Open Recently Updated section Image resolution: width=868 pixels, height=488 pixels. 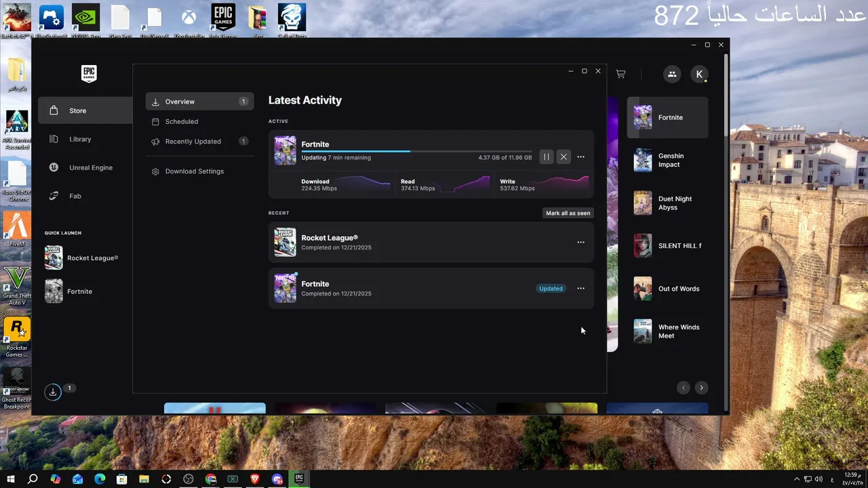point(199,141)
